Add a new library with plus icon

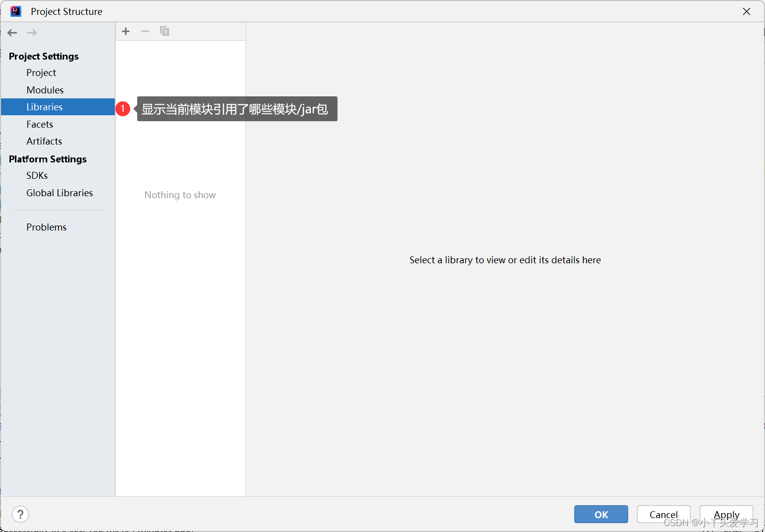click(x=126, y=31)
